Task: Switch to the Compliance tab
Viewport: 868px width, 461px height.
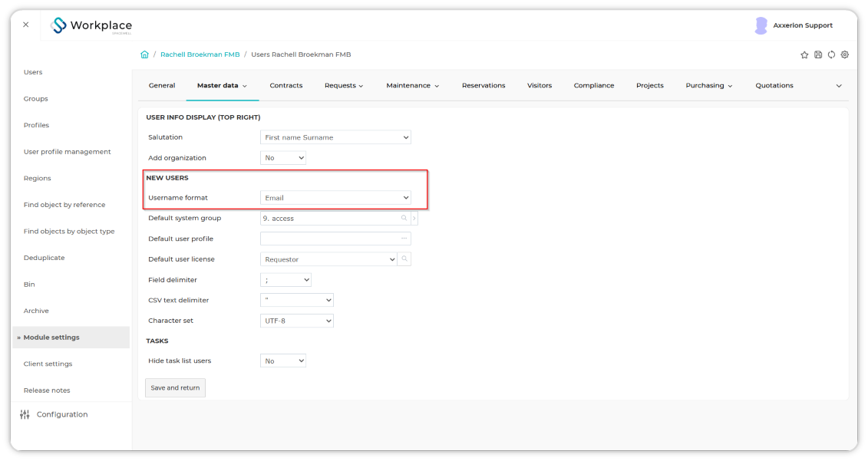Action: [594, 85]
